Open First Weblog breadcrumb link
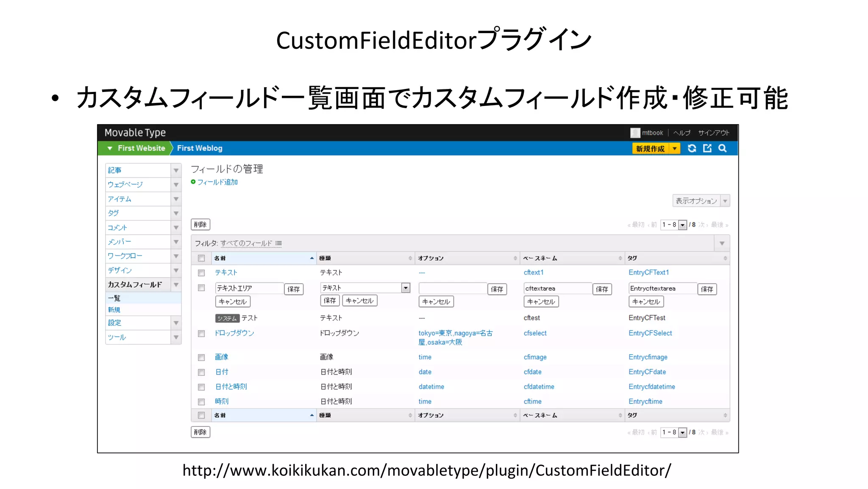Screen dimensions: 868x489 [200, 148]
